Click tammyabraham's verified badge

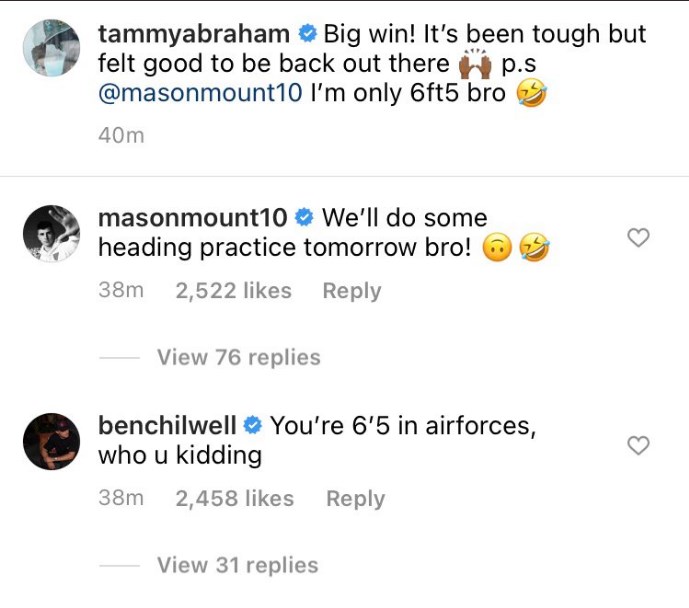pos(309,34)
